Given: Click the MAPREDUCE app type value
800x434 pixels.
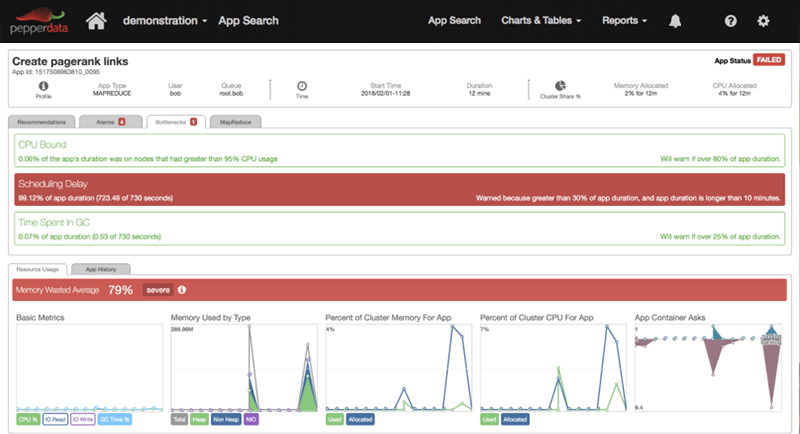Looking at the screenshot, I should pyautogui.click(x=112, y=93).
